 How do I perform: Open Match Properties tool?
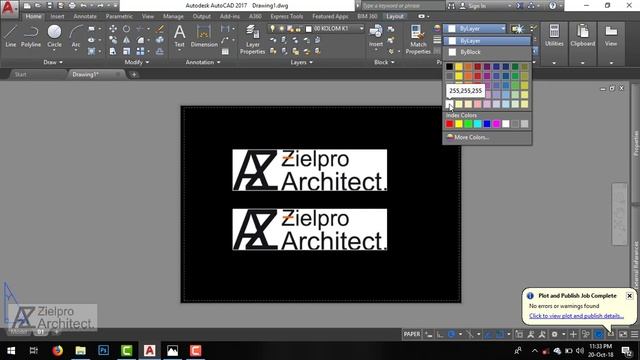[x=418, y=40]
